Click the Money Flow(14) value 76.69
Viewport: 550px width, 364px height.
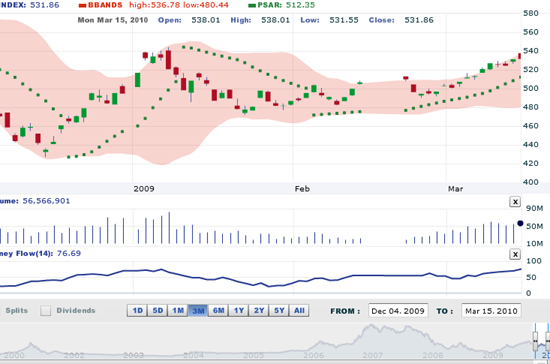(x=69, y=254)
